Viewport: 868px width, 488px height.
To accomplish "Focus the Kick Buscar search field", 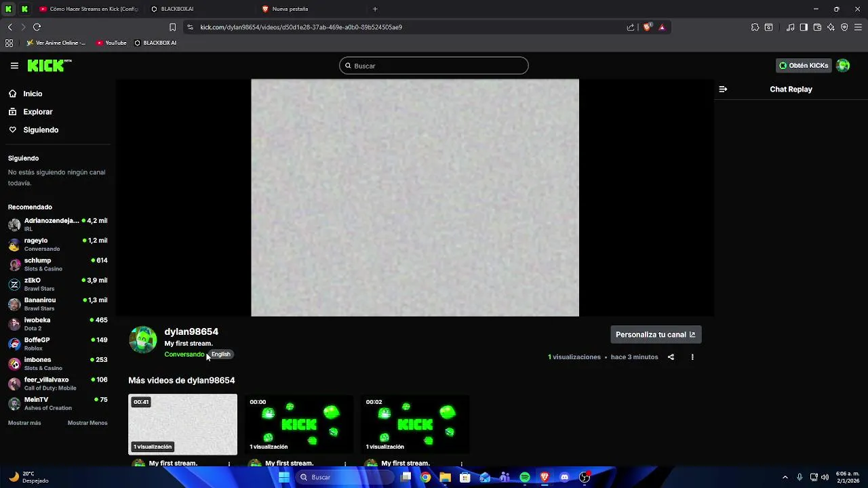I will click(x=434, y=66).
